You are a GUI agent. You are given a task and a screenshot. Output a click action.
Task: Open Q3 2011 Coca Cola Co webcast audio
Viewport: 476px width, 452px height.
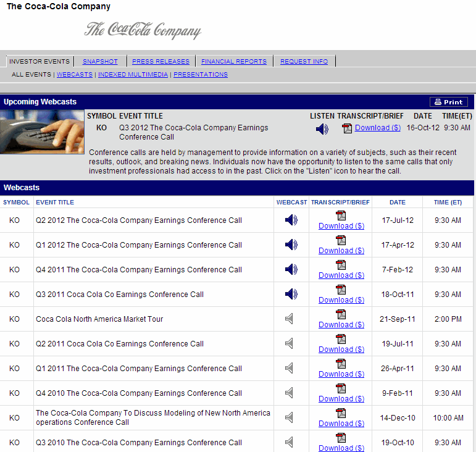click(x=291, y=294)
